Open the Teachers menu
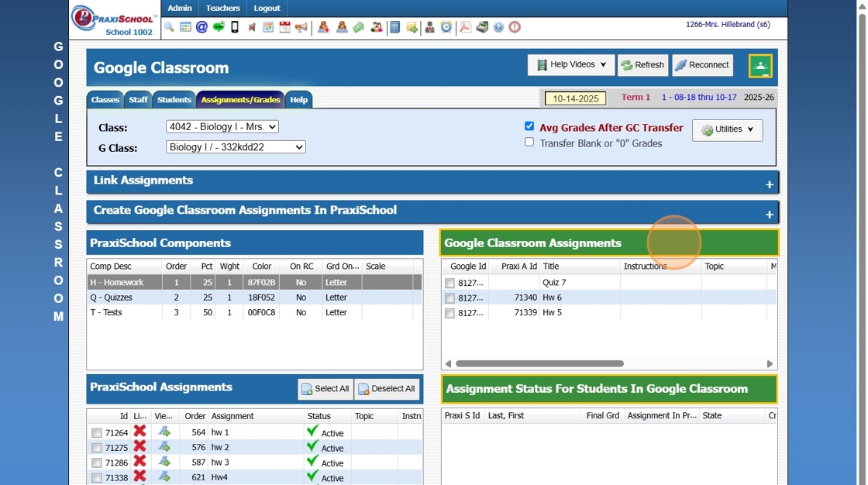Screen dimensions: 868x485 [222, 8]
